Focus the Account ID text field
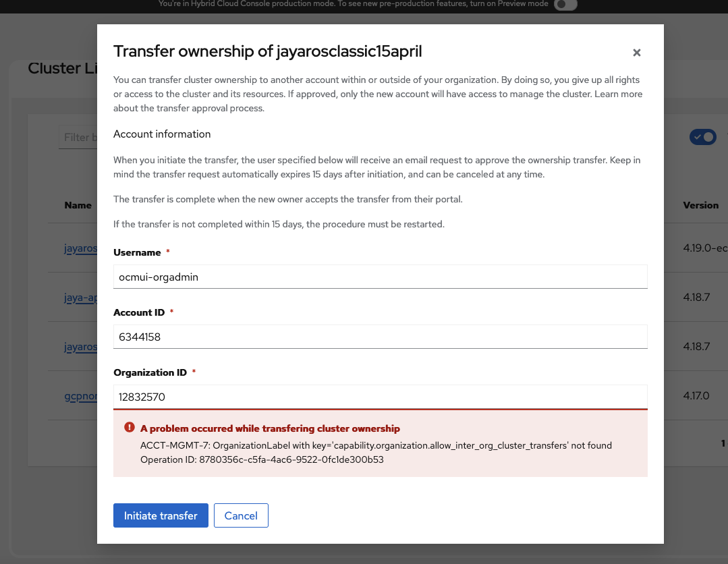The width and height of the screenshot is (728, 564). pyautogui.click(x=380, y=337)
